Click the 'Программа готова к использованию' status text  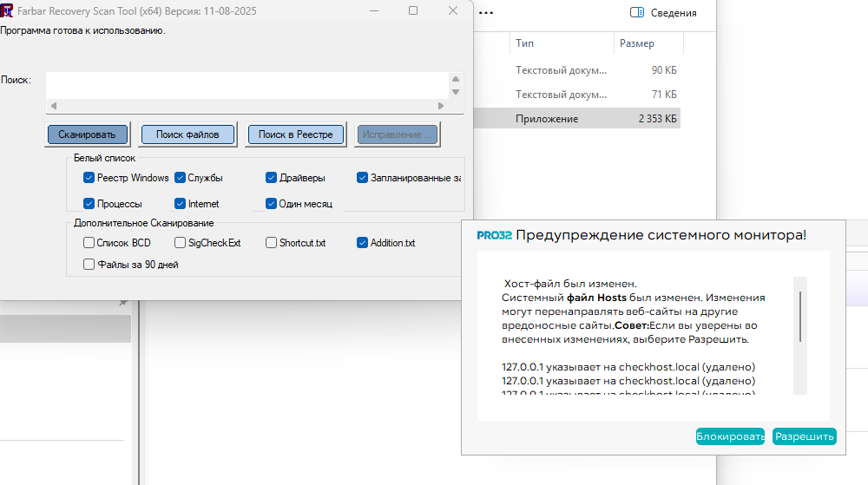point(83,30)
